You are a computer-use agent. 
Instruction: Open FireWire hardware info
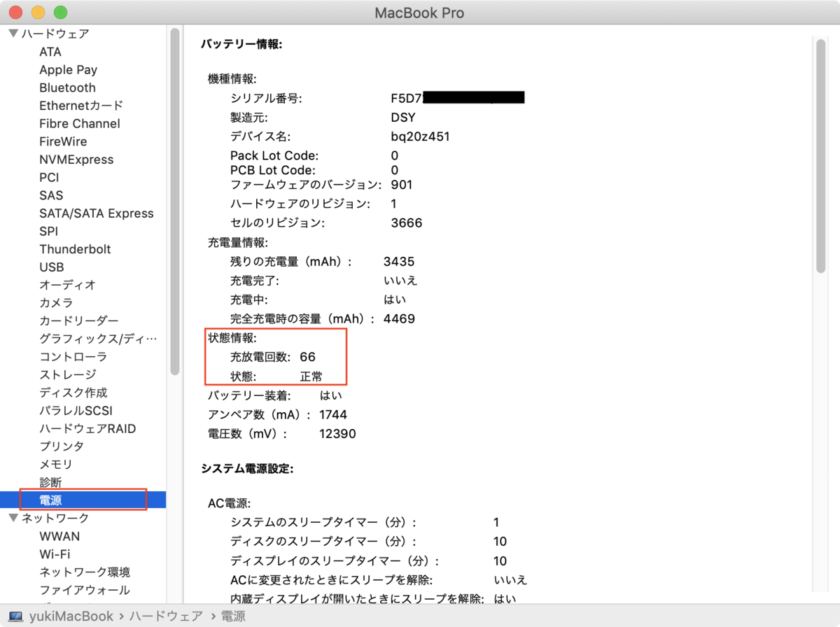coord(63,141)
